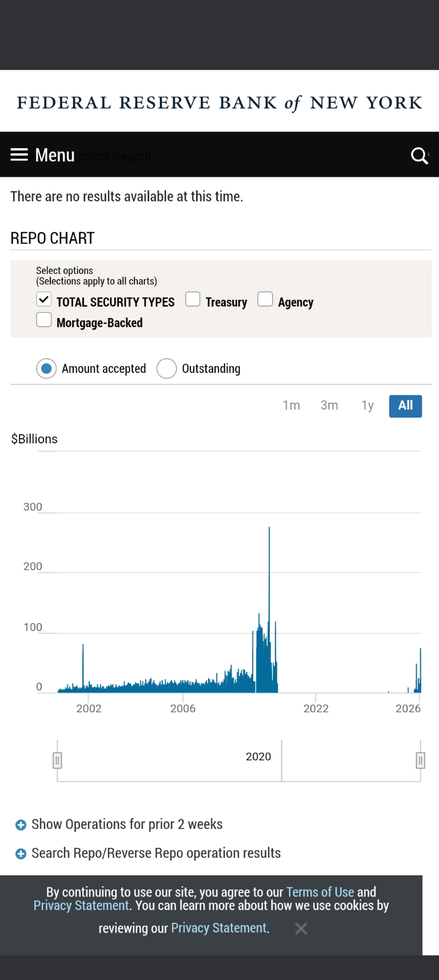439x980 pixels.
Task: Switch chart range to 3m
Action: [329, 406]
